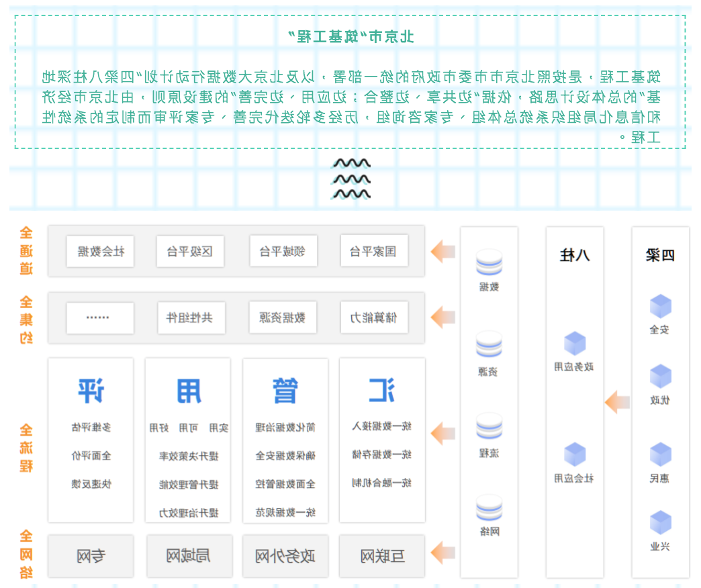Select the 政务应用 cube icon
Image resolution: width=701 pixels, height=588 pixels.
(575, 344)
